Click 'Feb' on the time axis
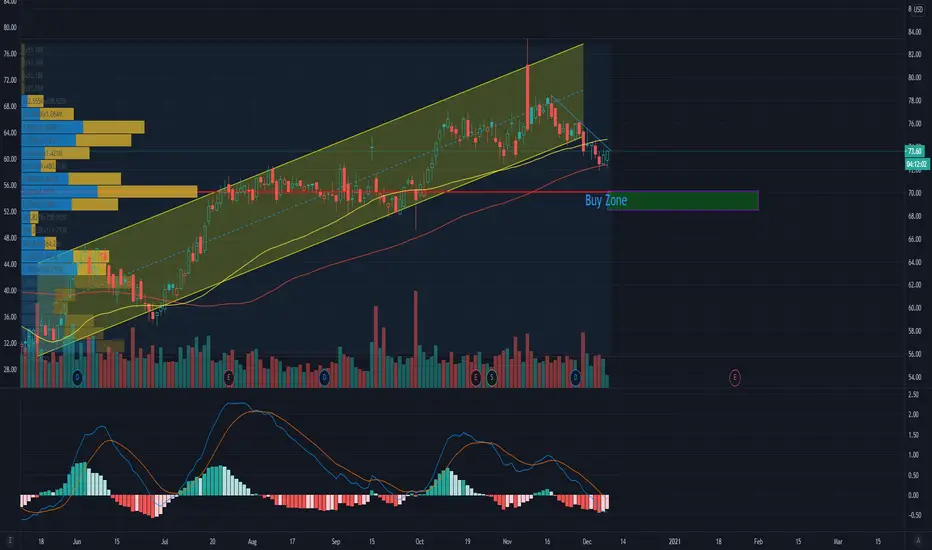 (x=758, y=542)
